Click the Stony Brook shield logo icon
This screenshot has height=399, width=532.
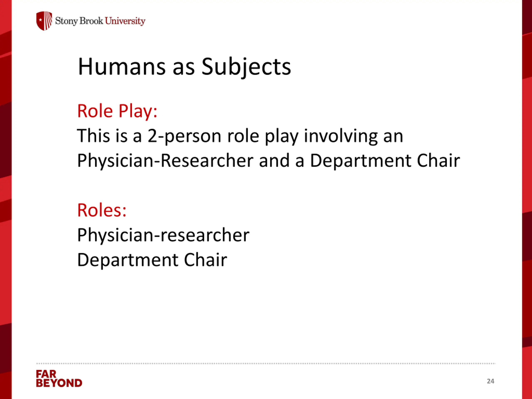[44, 21]
